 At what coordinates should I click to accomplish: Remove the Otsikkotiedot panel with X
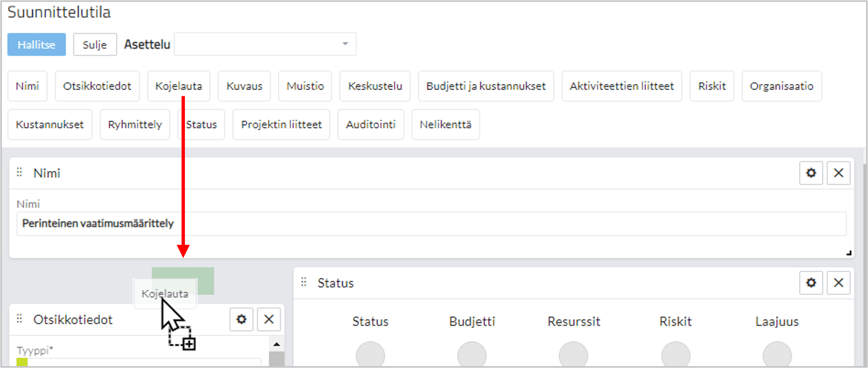[269, 319]
